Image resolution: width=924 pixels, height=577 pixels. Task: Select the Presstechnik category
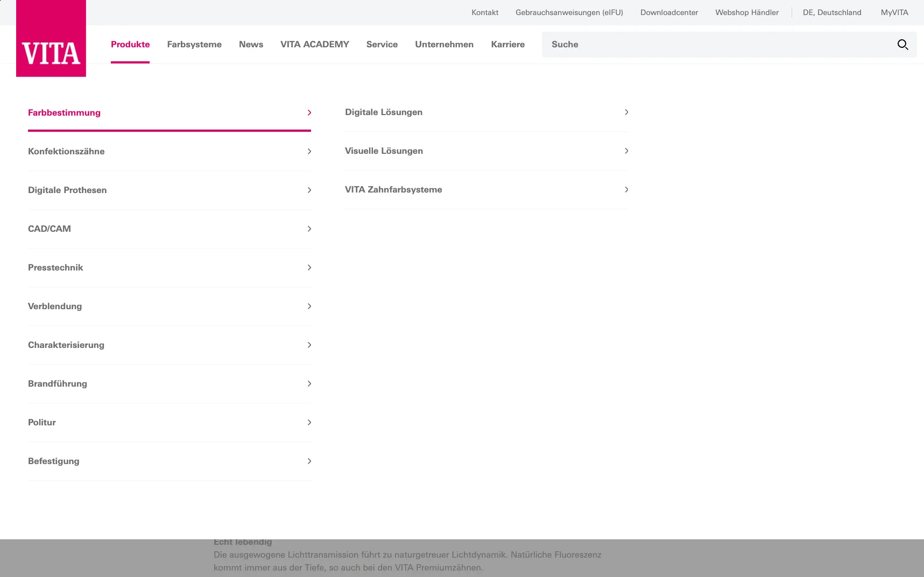170,268
